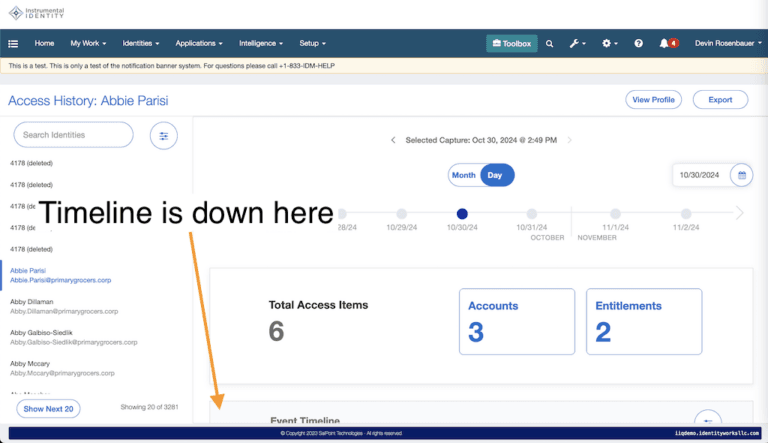Go to the next capture arrow
Screen dimensions: 768x443
pos(569,140)
